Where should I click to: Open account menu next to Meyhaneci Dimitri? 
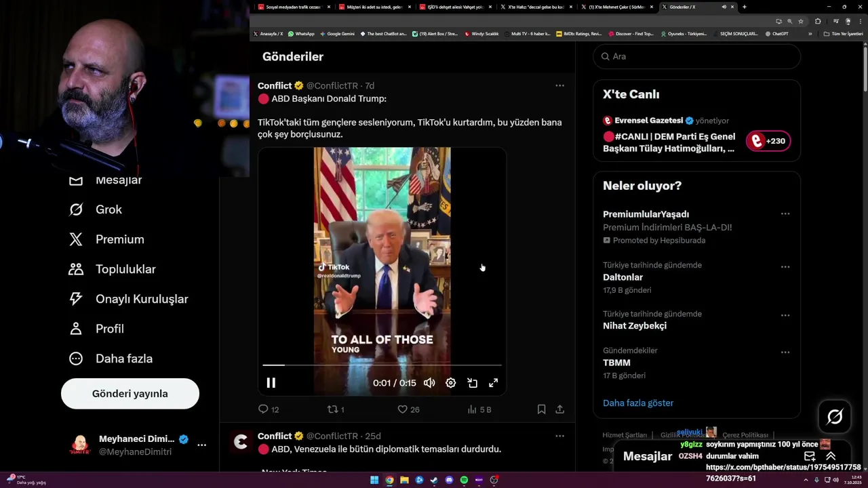pyautogui.click(x=201, y=445)
